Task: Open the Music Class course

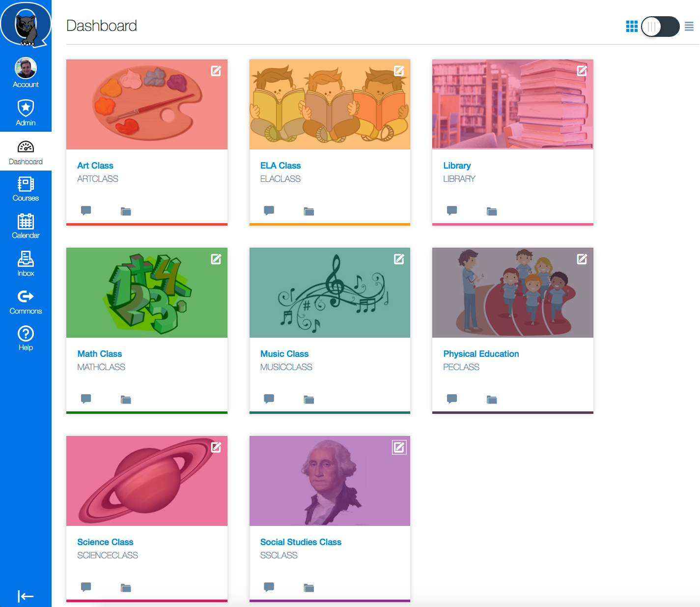Action: coord(284,353)
